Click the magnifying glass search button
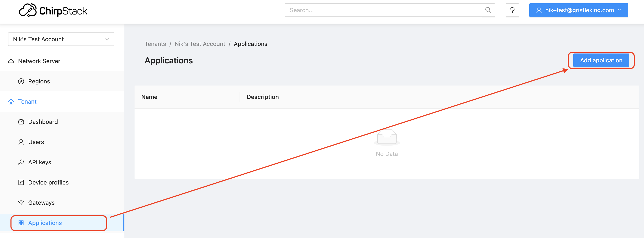 tap(488, 10)
